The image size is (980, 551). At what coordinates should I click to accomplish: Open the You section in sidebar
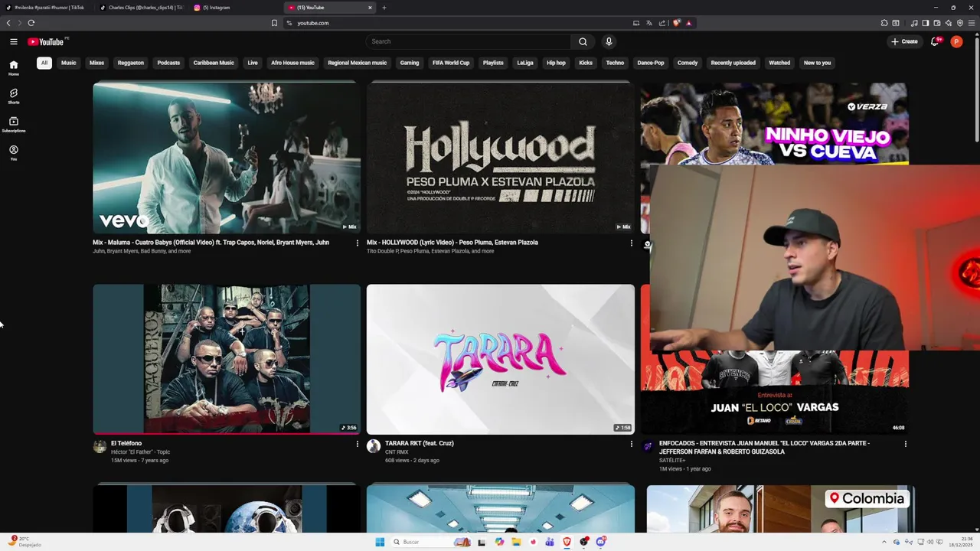tap(14, 152)
